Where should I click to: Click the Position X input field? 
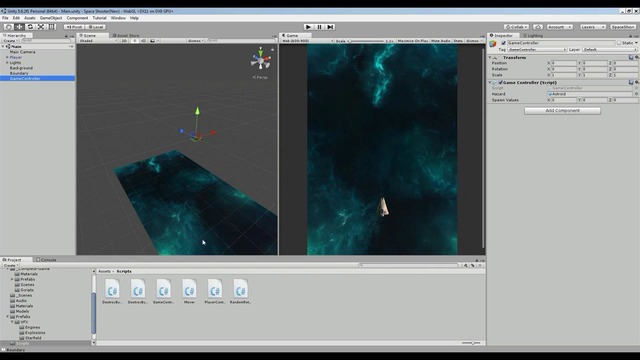click(563, 63)
